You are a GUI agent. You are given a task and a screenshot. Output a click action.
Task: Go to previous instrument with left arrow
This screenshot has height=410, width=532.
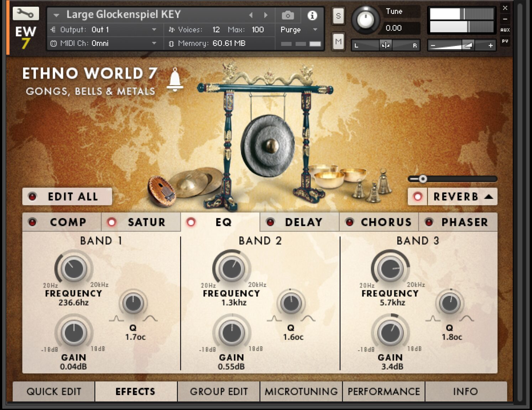tap(251, 15)
